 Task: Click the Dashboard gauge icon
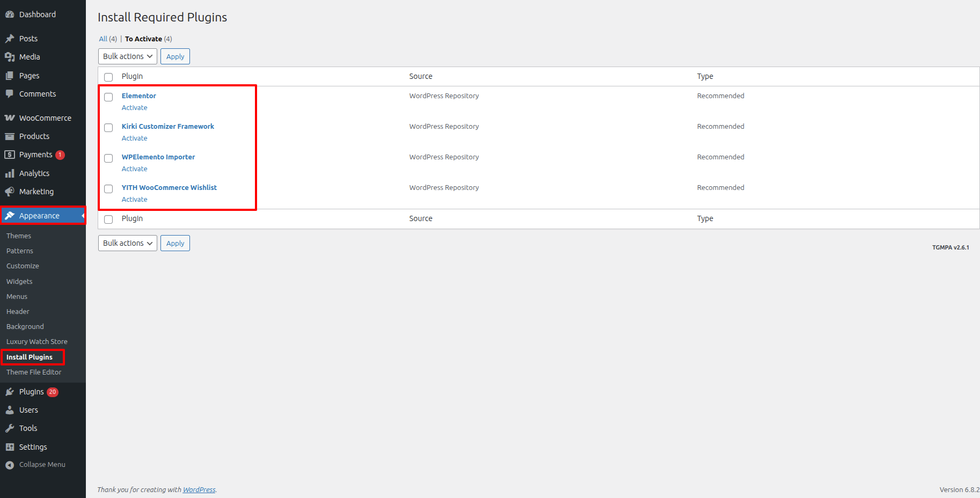[10, 14]
